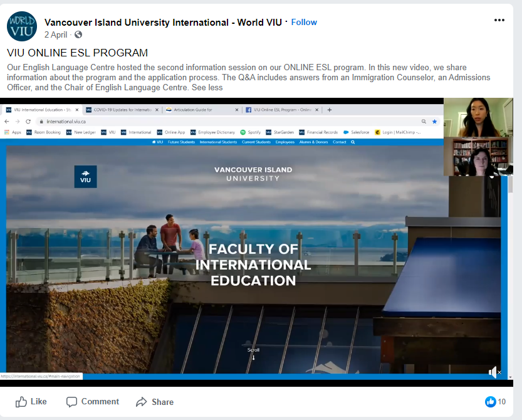522x420 pixels.
Task: Click the Scroll down arrow on the banner
Action: (253, 357)
